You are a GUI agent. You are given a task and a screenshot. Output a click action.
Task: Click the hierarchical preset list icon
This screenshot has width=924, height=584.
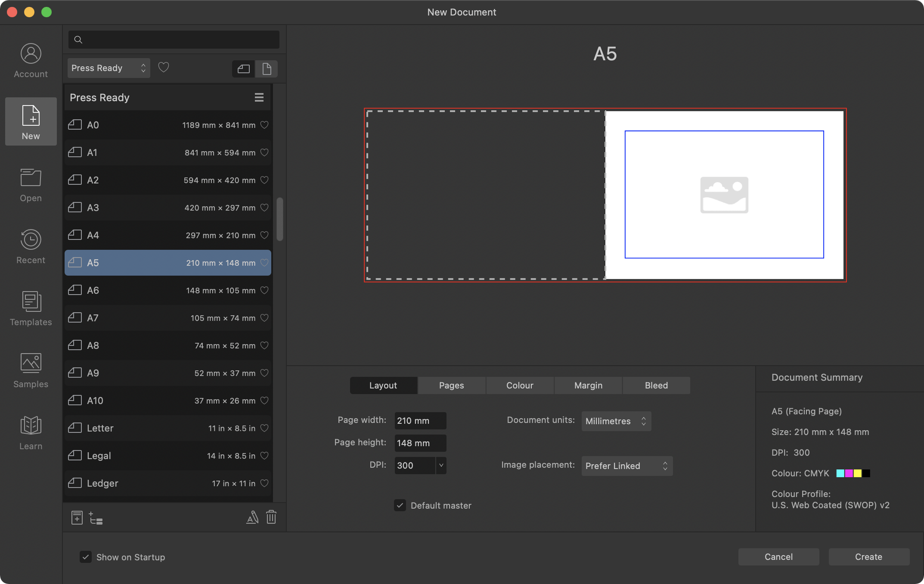tap(96, 517)
